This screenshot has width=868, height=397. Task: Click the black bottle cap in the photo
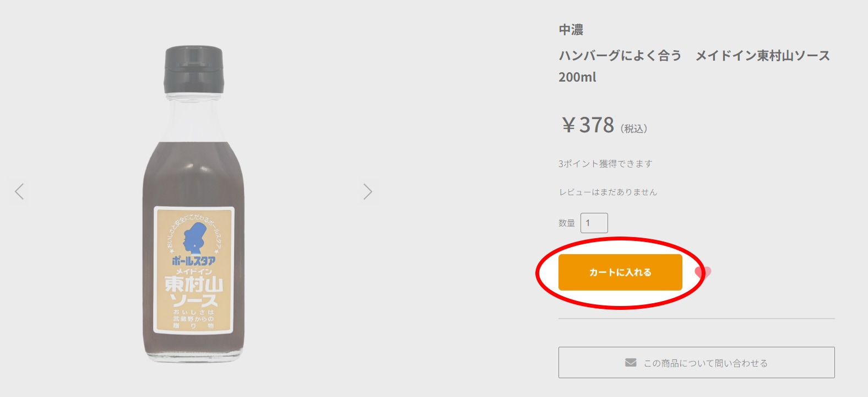194,69
